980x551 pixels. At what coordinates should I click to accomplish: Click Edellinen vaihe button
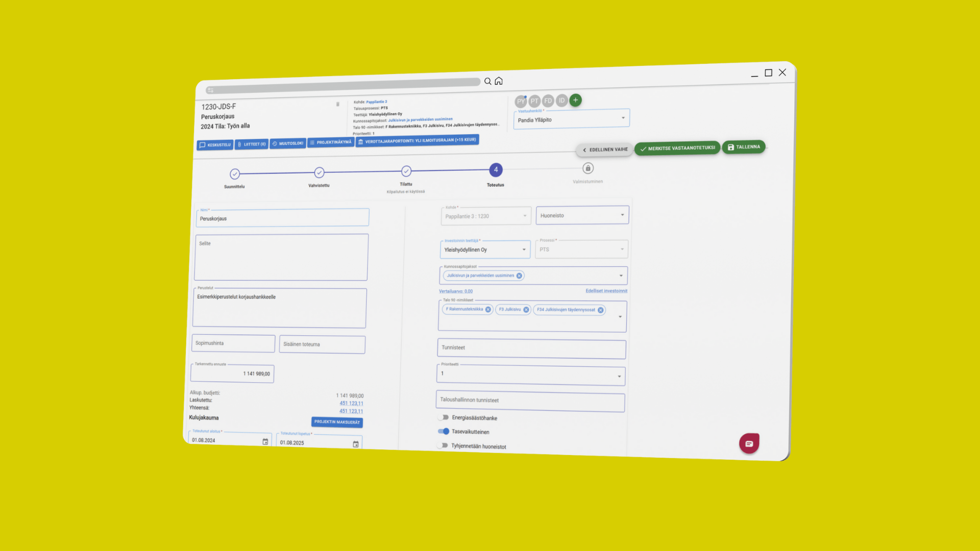605,150
